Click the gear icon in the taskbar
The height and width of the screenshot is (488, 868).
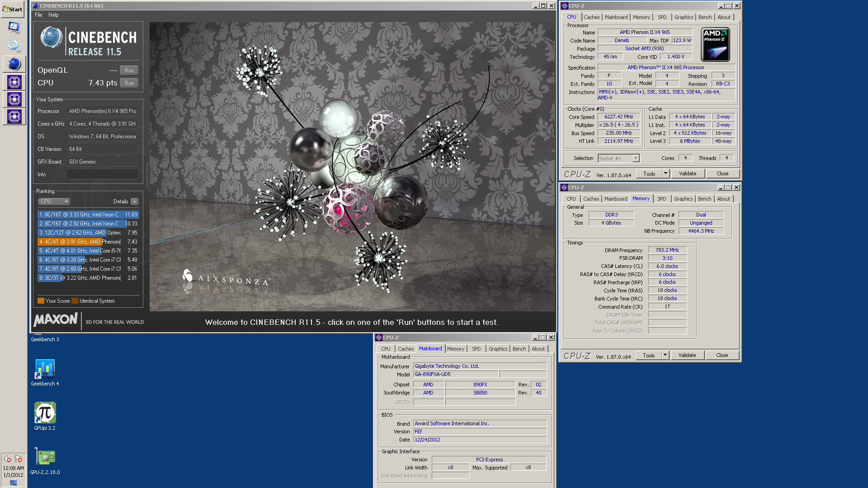pos(14,46)
